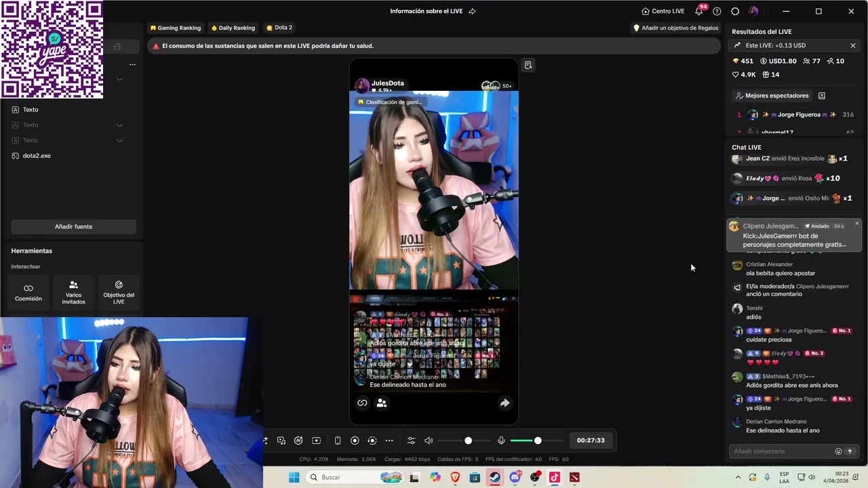Screen dimensions: 868x488
Task: Send comment with the arrow button
Action: tap(850, 451)
